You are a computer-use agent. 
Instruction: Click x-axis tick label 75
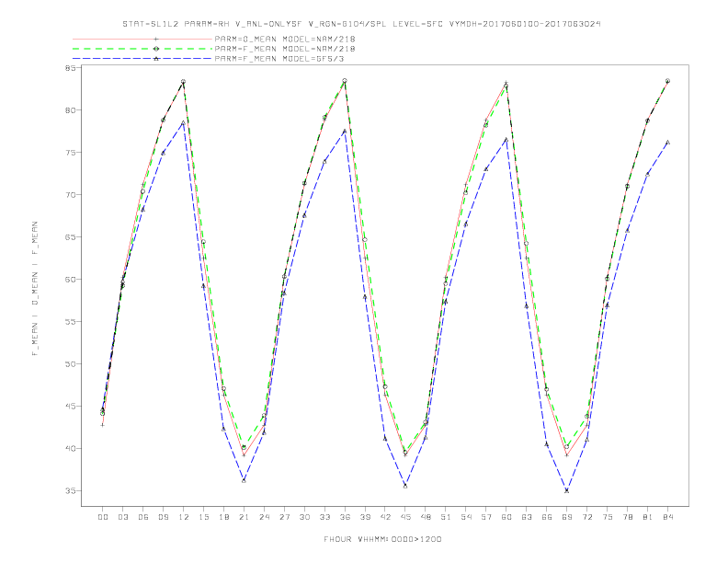point(608,517)
